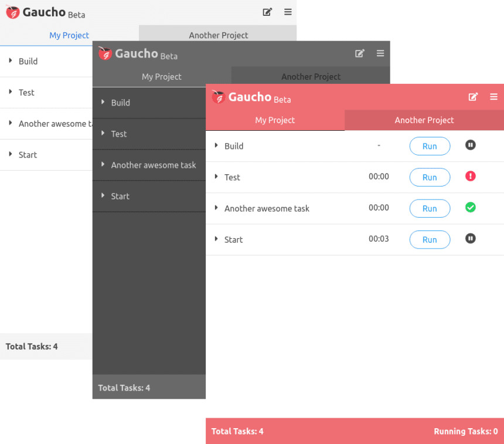Click the paused status icon on the Start row
504x444 pixels.
[470, 239]
